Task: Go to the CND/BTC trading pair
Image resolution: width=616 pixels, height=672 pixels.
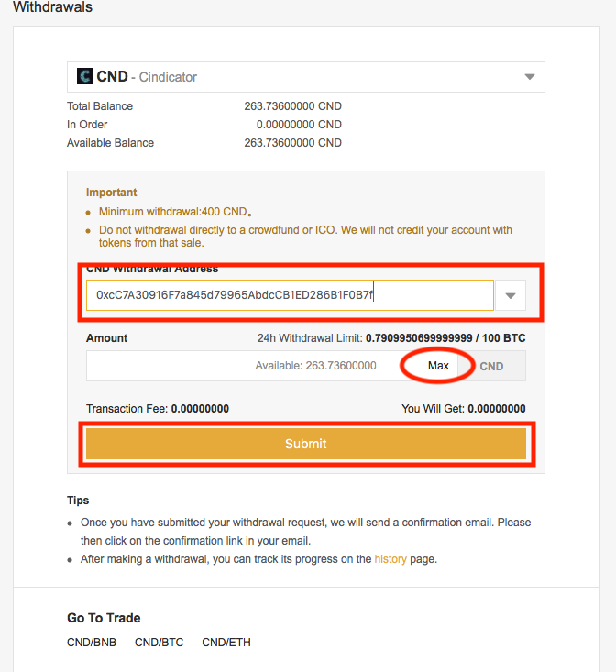Action: pyautogui.click(x=159, y=643)
